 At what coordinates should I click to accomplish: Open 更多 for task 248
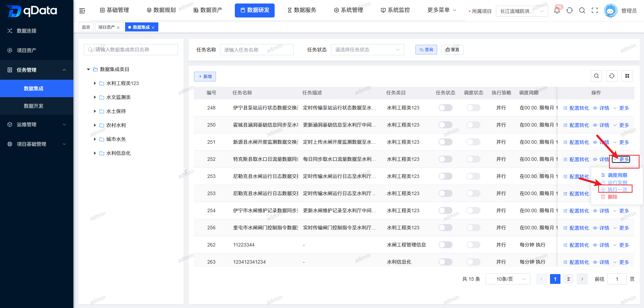tap(621, 108)
